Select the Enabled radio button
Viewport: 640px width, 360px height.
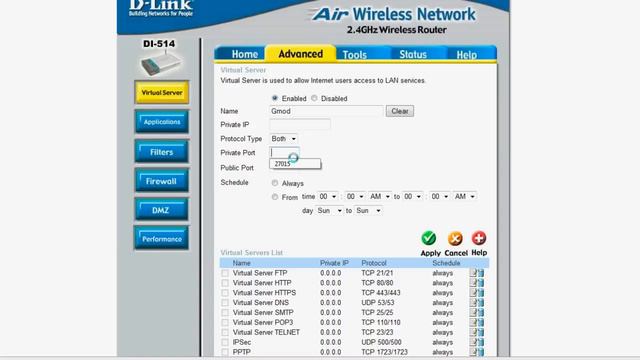275,98
